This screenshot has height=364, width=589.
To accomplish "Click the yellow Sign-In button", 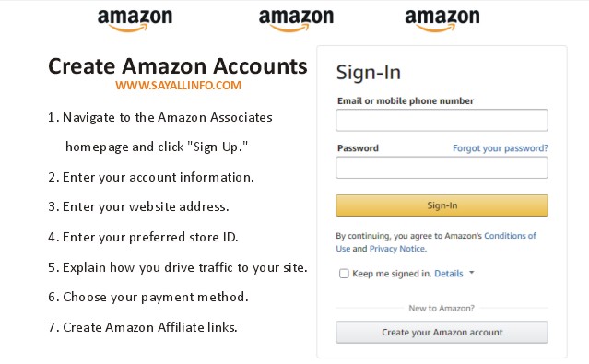I will coord(442,205).
